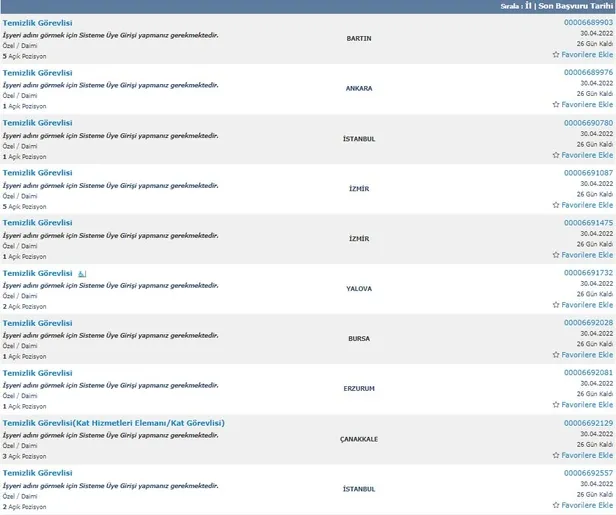Viewport: 616px width, 515px height.
Task: Open Temizlik Görevlisi listing numbered 00006690780
Action: pos(37,123)
